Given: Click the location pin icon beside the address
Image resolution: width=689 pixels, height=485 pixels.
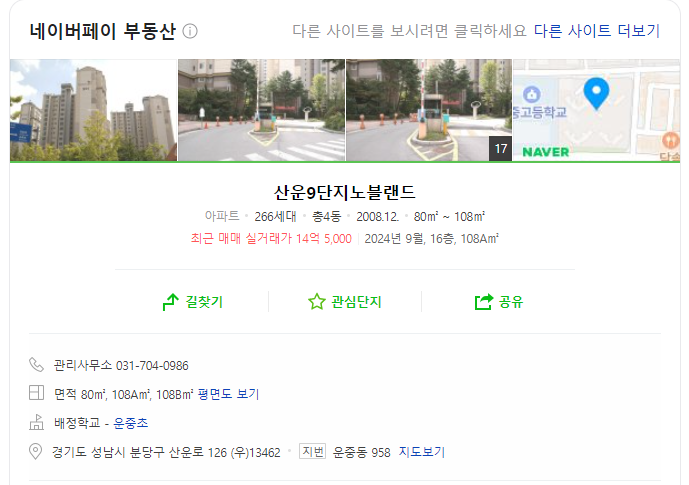Looking at the screenshot, I should [36, 452].
